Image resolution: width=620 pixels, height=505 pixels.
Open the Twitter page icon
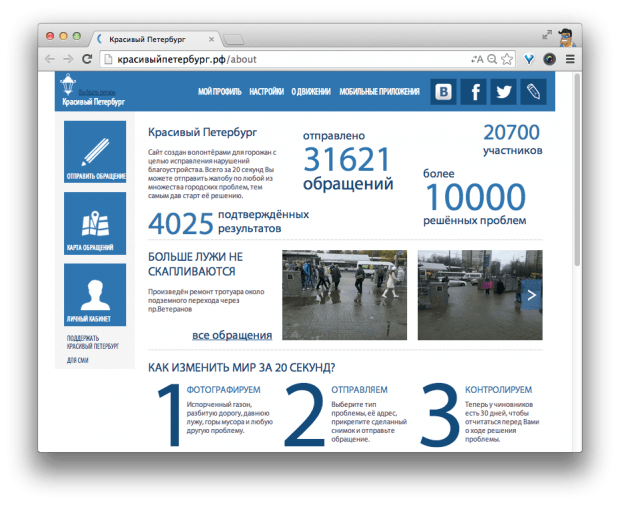(503, 92)
